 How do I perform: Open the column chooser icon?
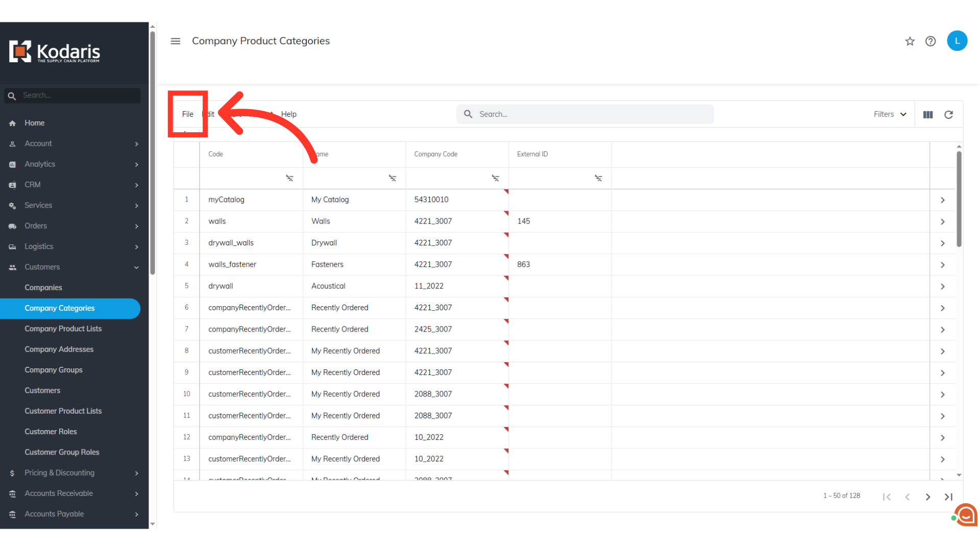928,115
